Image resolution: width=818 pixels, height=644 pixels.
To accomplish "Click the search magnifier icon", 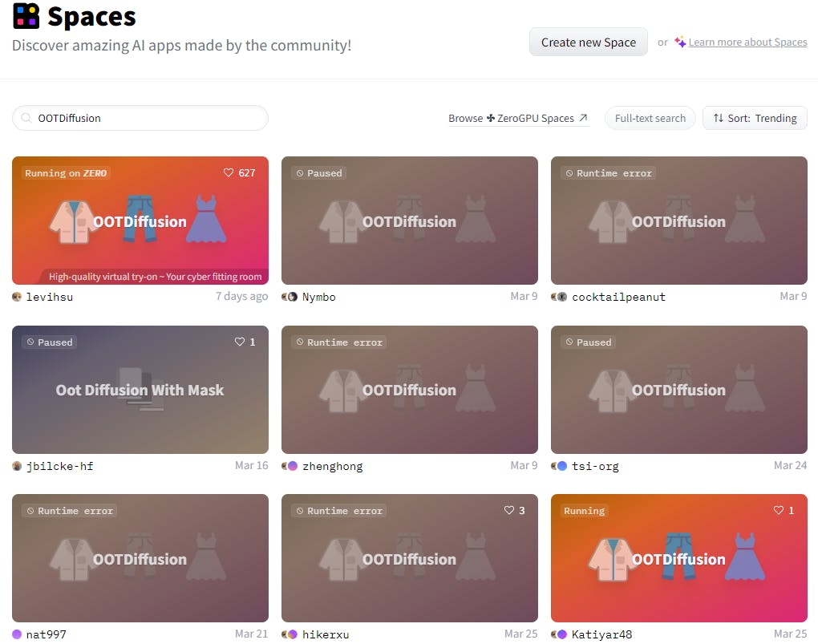I will [26, 118].
